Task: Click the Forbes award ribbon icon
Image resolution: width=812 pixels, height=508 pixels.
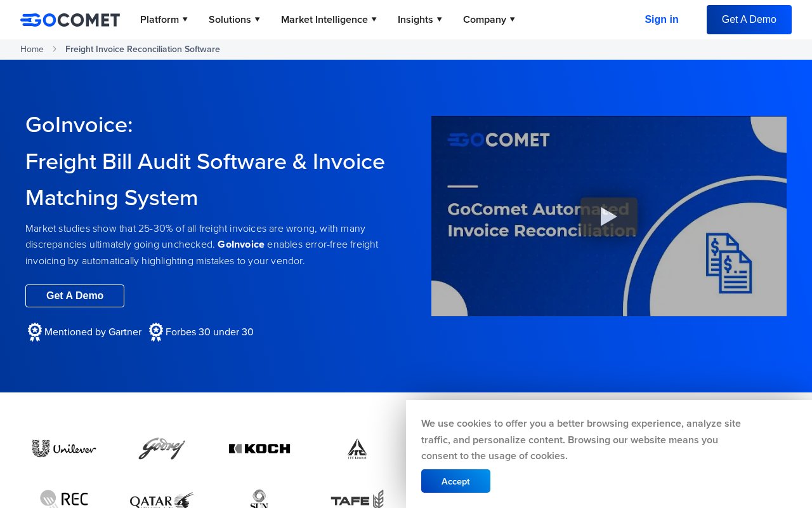Action: coord(156,332)
